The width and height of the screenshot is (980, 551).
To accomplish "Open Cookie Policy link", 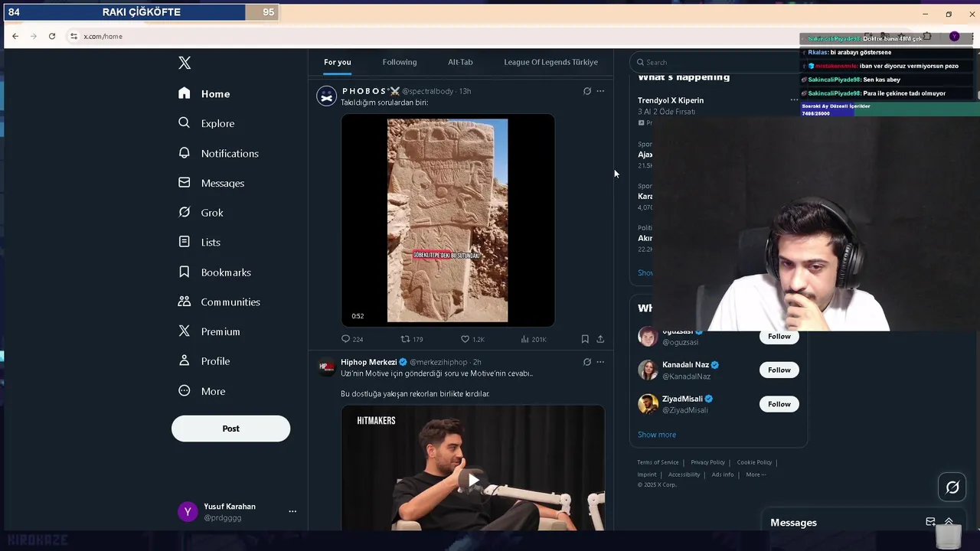I will [754, 462].
